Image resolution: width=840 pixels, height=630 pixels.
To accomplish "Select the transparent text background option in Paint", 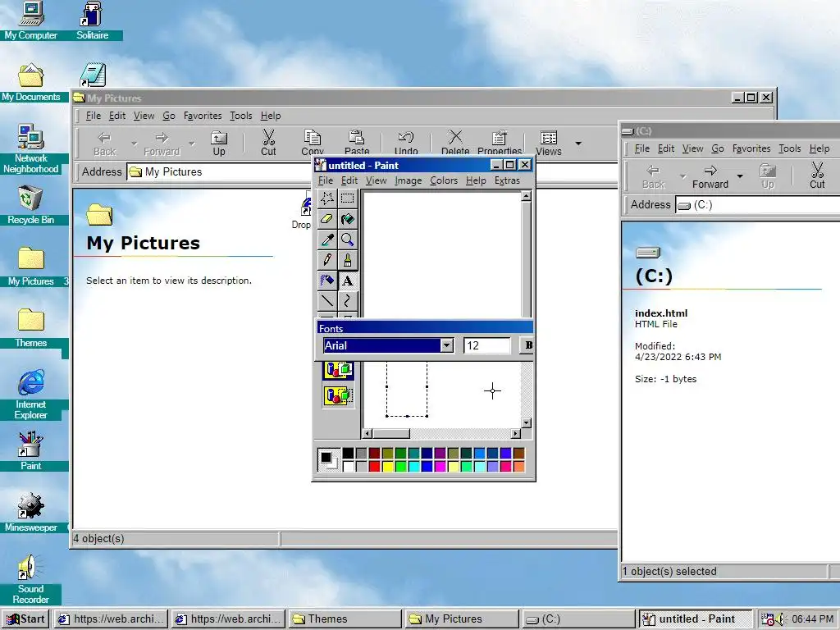I will [338, 396].
